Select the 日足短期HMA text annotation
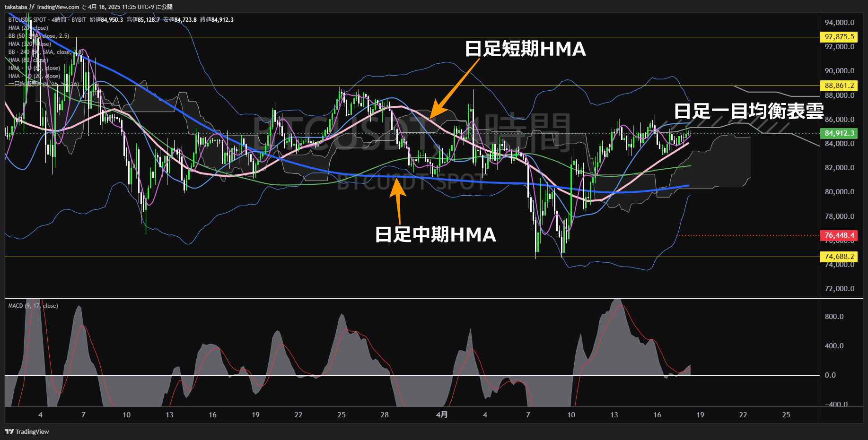This screenshot has width=868, height=440. [x=525, y=49]
